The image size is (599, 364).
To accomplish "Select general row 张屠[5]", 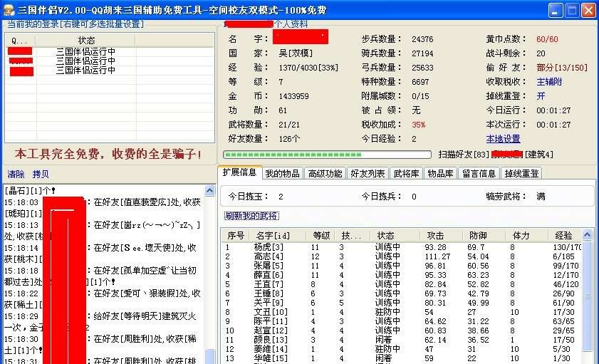I will point(401,266).
